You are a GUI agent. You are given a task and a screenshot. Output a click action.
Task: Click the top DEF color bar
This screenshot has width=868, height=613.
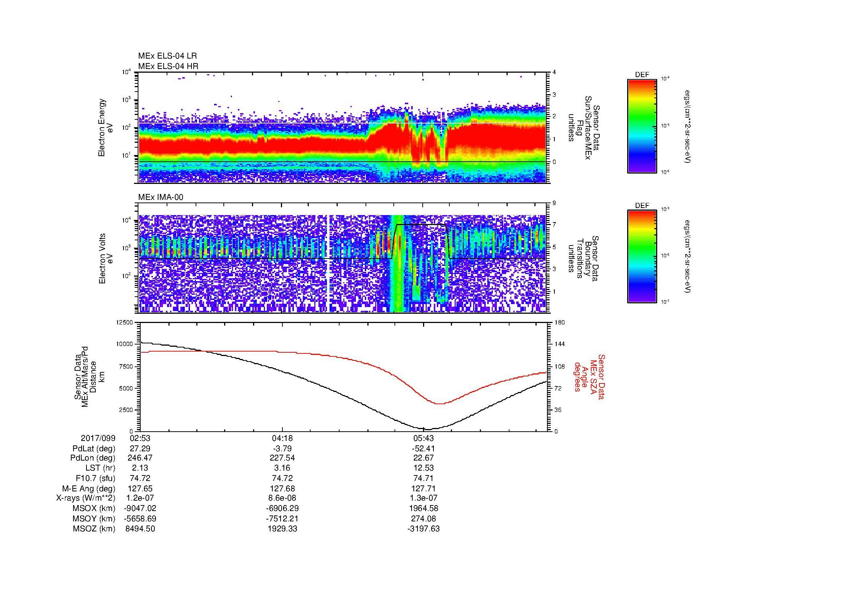642,126
